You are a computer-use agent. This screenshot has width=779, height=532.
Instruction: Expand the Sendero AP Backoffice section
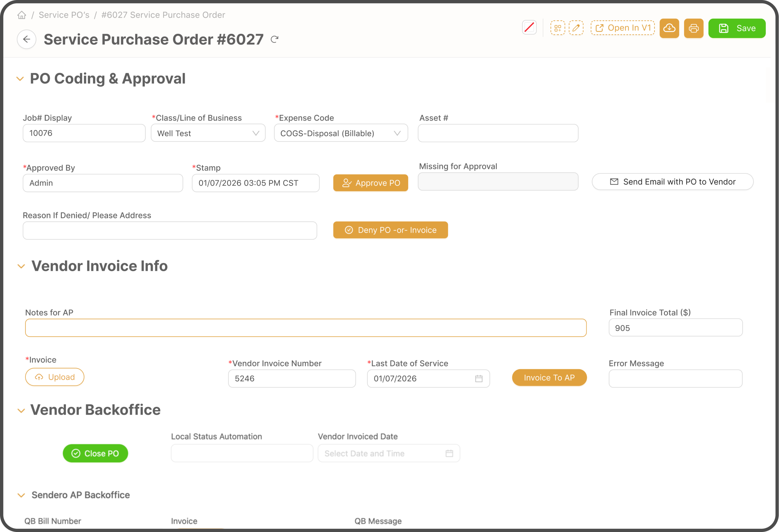[x=22, y=495]
